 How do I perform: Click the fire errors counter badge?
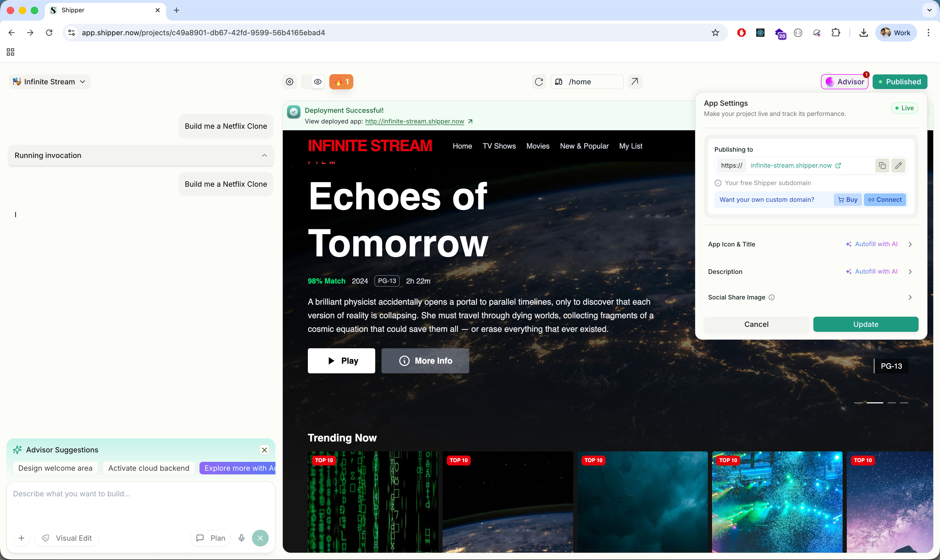pyautogui.click(x=341, y=82)
